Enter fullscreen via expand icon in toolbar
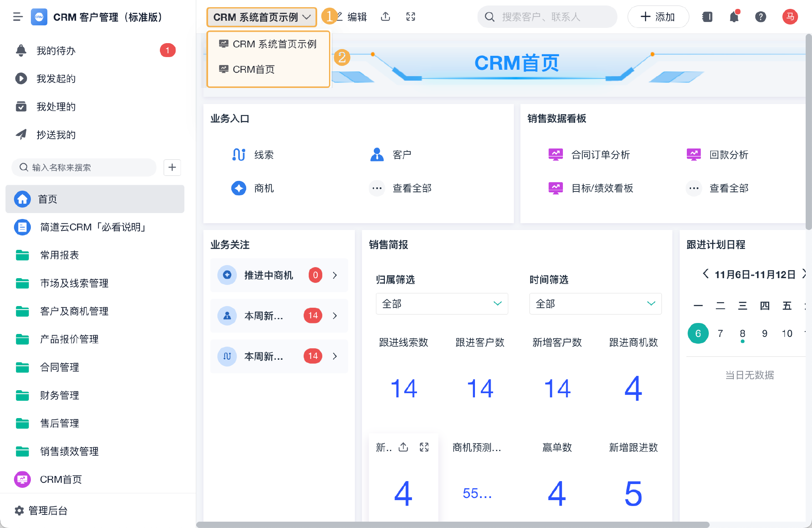The height and width of the screenshot is (528, 812). (x=411, y=17)
